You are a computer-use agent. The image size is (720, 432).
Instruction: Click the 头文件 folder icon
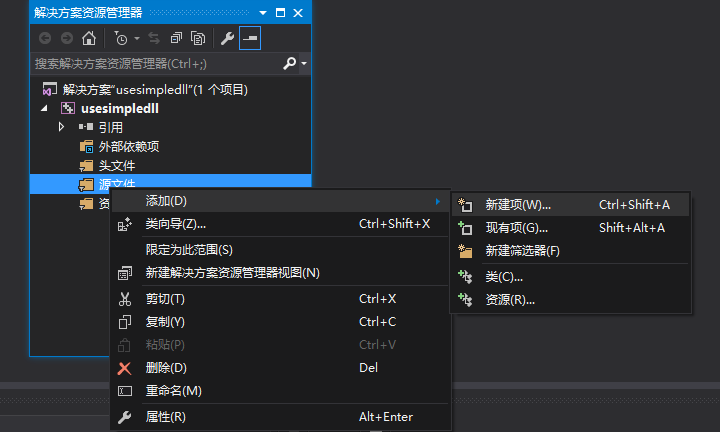point(86,165)
